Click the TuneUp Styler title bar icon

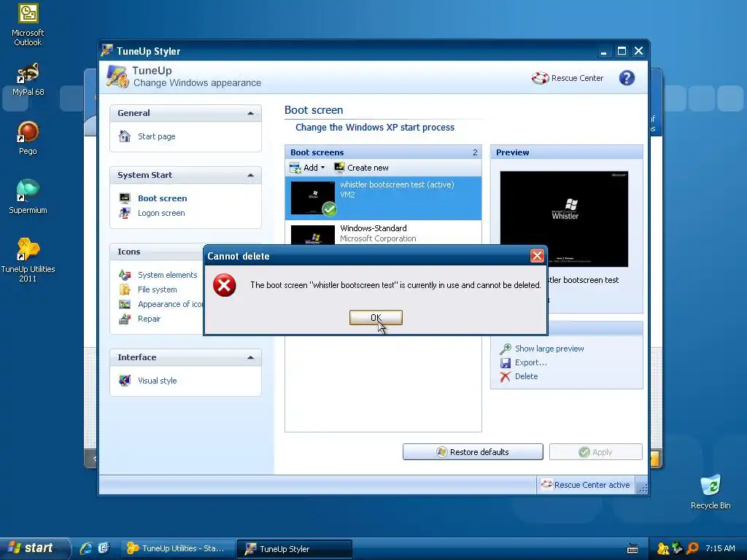[107, 50]
